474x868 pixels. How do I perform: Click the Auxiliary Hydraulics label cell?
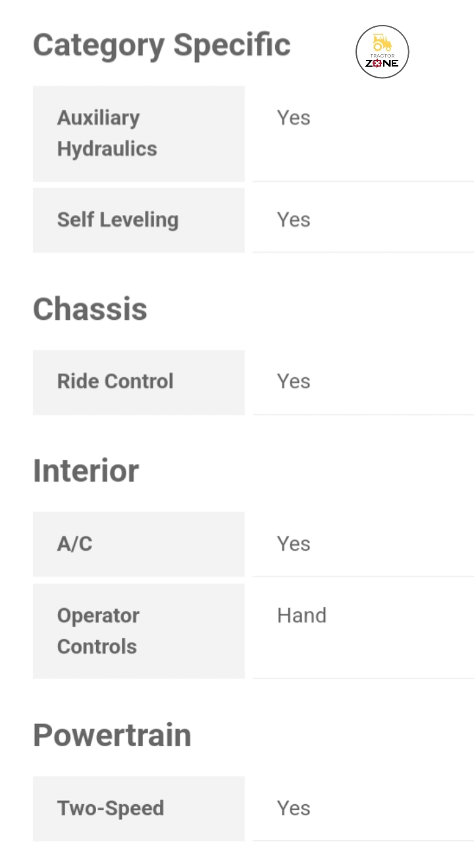click(138, 134)
